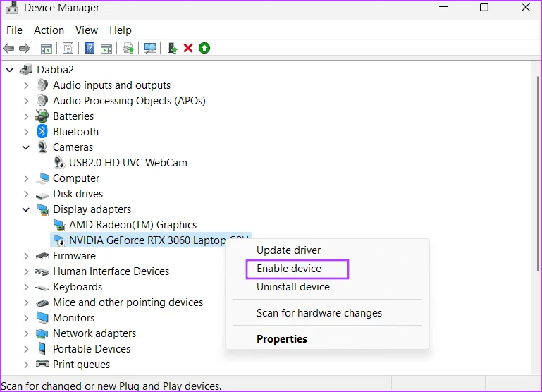Click the Dabba2 computer icon
This screenshot has width=542, height=392.
pyautogui.click(x=26, y=70)
